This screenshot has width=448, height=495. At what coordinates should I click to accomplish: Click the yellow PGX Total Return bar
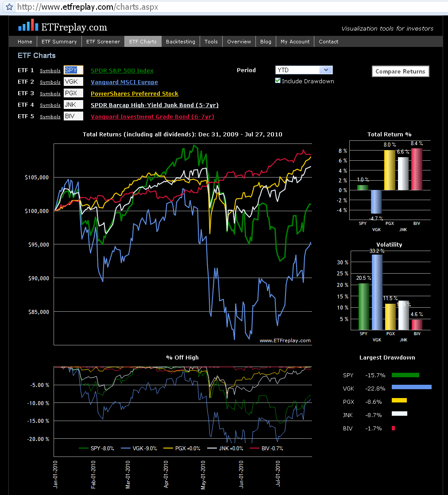(x=390, y=170)
